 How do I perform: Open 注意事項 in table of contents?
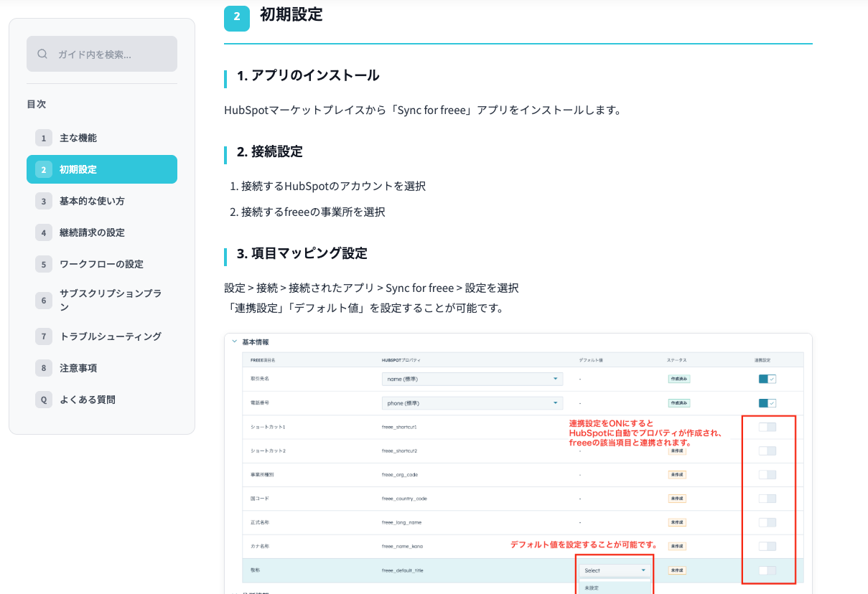102,368
